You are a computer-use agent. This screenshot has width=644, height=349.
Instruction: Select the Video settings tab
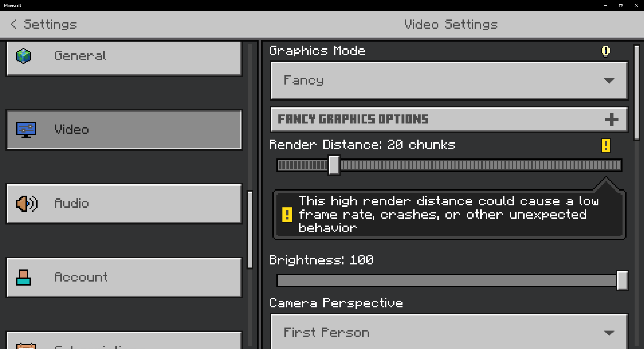tap(124, 130)
